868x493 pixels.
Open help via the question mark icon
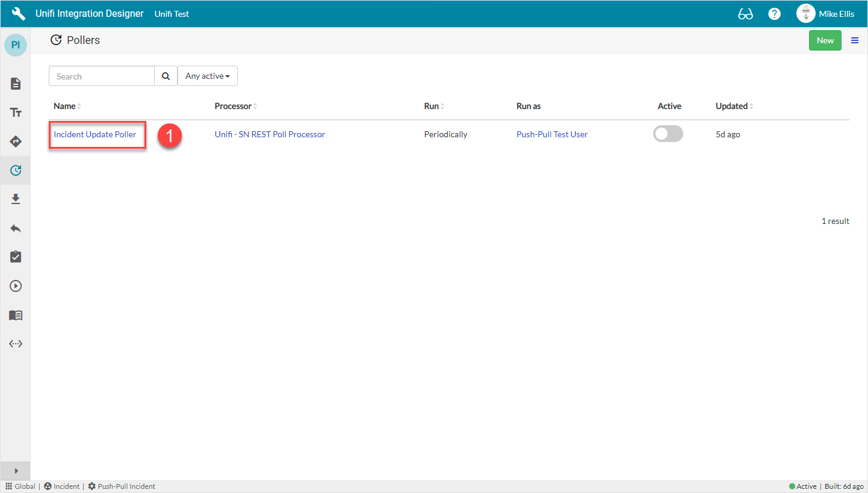774,13
